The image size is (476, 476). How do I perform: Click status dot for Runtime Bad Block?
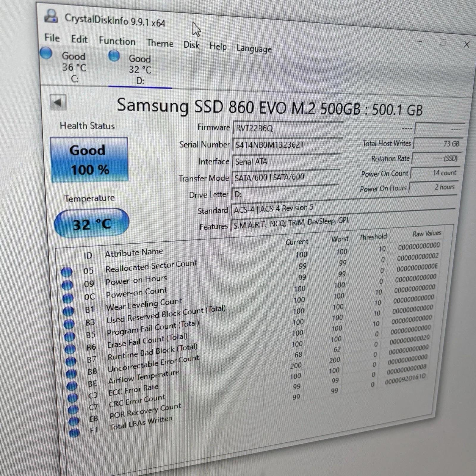coord(71,361)
